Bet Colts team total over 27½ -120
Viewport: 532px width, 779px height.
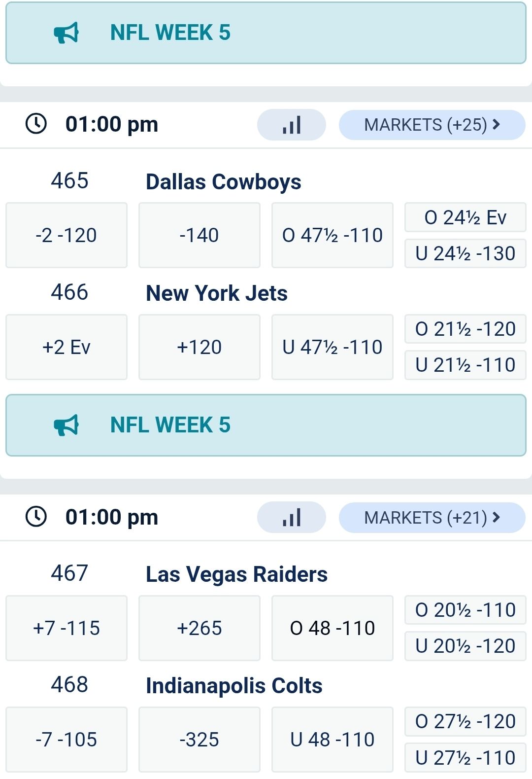click(x=465, y=721)
